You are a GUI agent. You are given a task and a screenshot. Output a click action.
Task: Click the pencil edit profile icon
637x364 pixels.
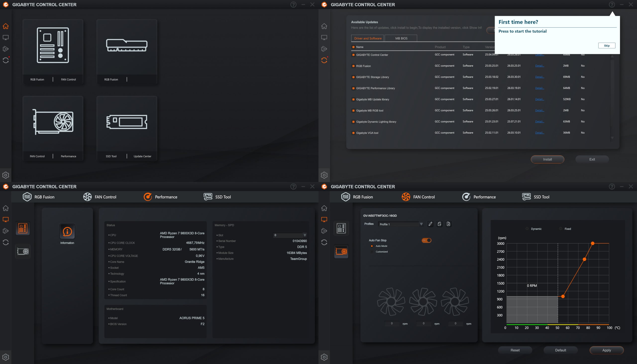430,224
